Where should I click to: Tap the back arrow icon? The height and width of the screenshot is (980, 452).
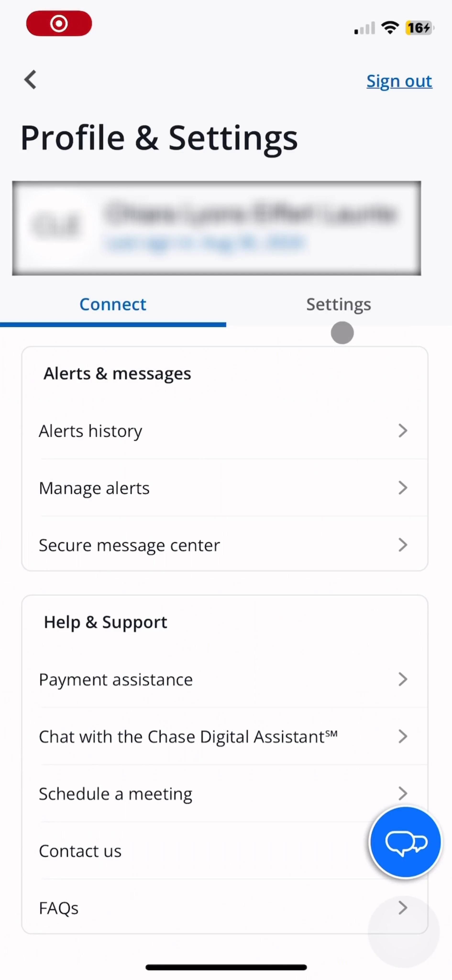[30, 80]
